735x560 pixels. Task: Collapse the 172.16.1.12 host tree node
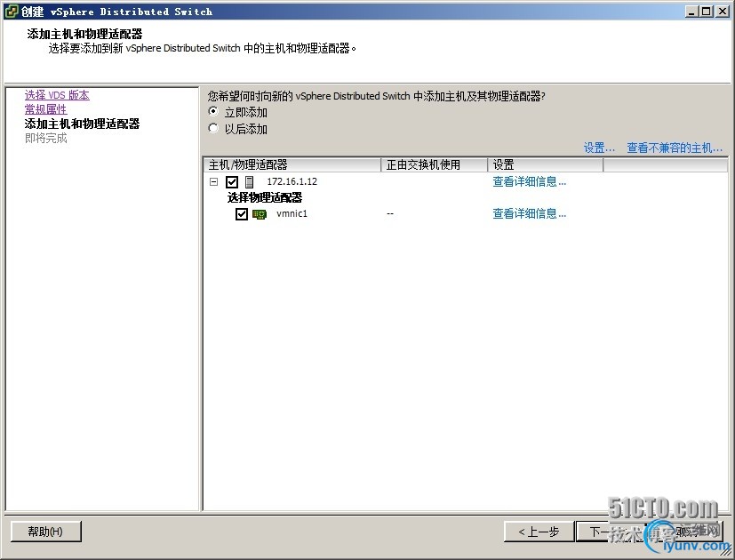[x=214, y=181]
